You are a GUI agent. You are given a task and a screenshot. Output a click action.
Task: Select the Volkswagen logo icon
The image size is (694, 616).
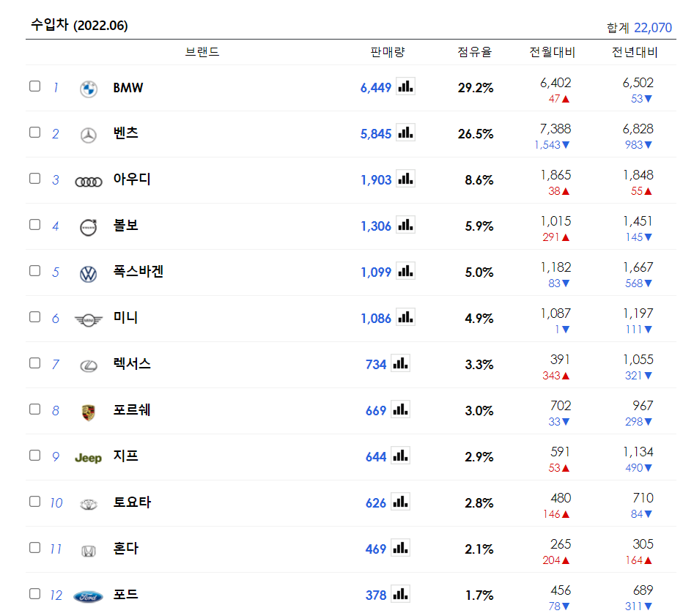coord(88,271)
